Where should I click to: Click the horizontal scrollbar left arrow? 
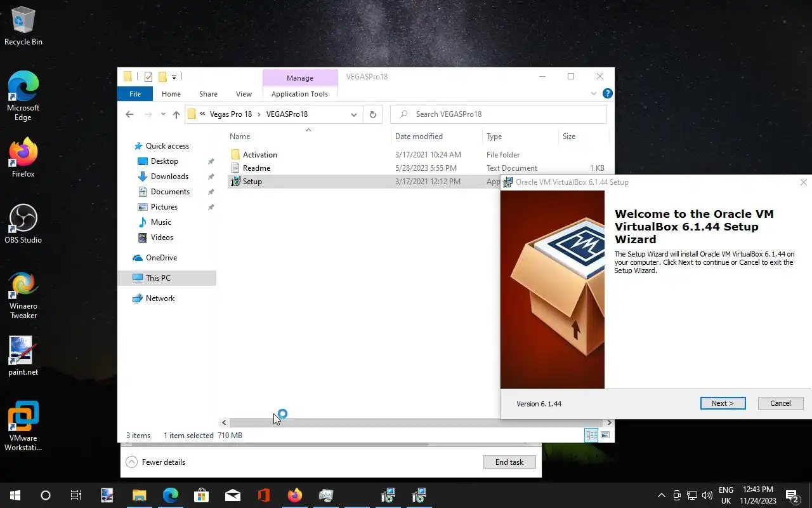[x=224, y=422]
